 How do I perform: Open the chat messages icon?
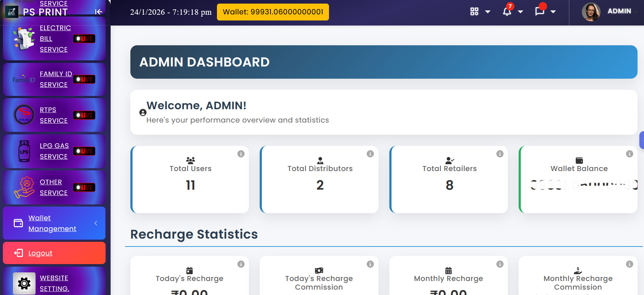tap(539, 11)
